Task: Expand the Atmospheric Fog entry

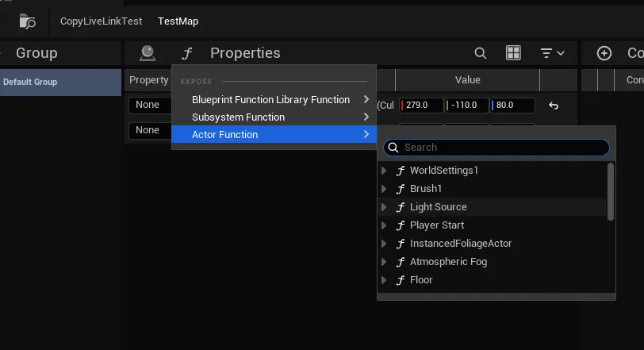Action: tap(385, 262)
